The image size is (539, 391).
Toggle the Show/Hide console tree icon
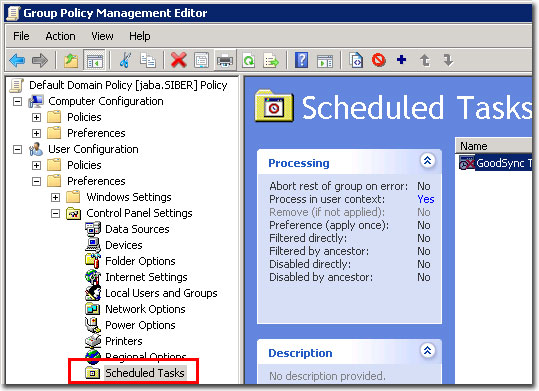[95, 61]
